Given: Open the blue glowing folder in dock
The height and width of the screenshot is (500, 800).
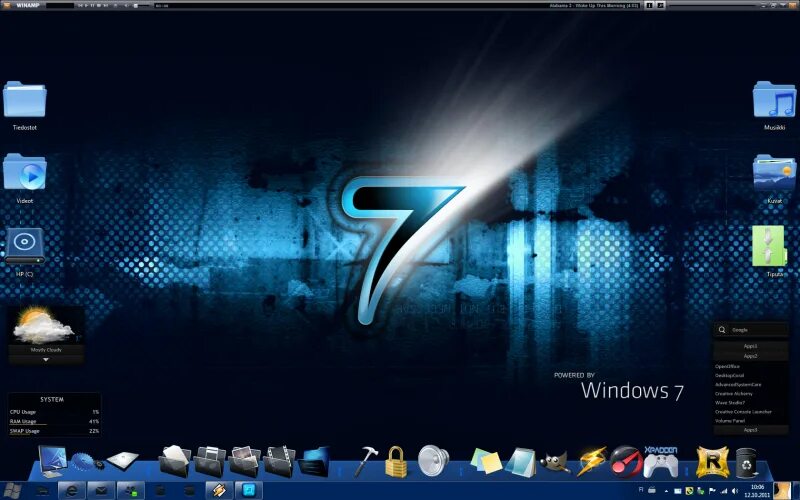Looking at the screenshot, I should (314, 461).
